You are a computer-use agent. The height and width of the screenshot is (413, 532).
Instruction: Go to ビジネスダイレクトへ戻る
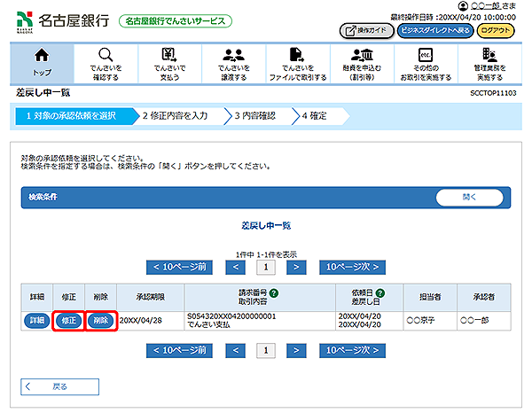click(434, 30)
